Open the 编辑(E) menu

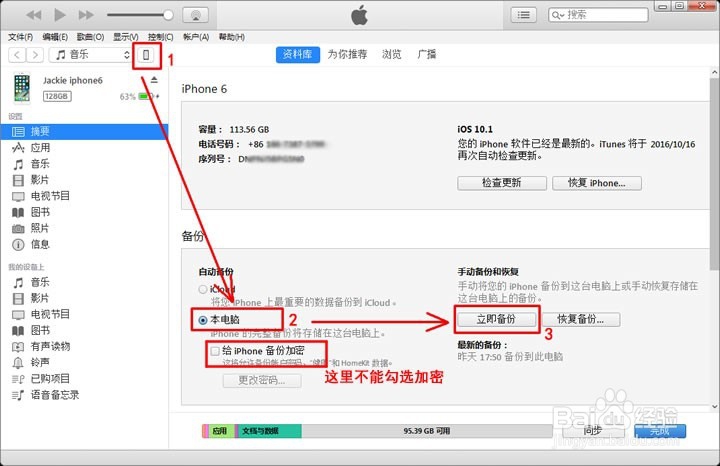point(55,37)
